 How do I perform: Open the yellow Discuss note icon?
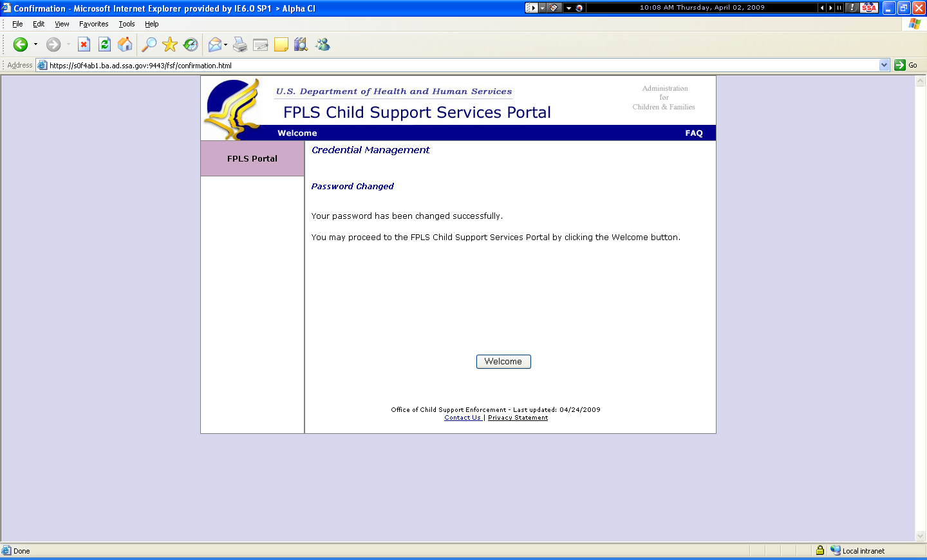[281, 44]
